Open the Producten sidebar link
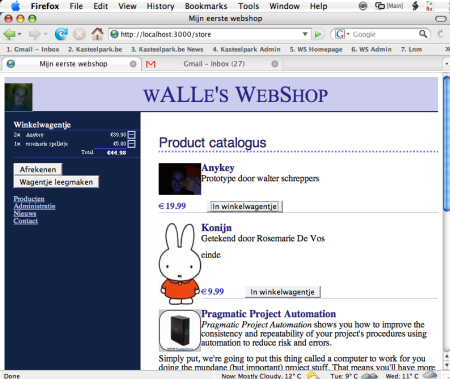This screenshot has width=450, height=379. click(x=29, y=199)
